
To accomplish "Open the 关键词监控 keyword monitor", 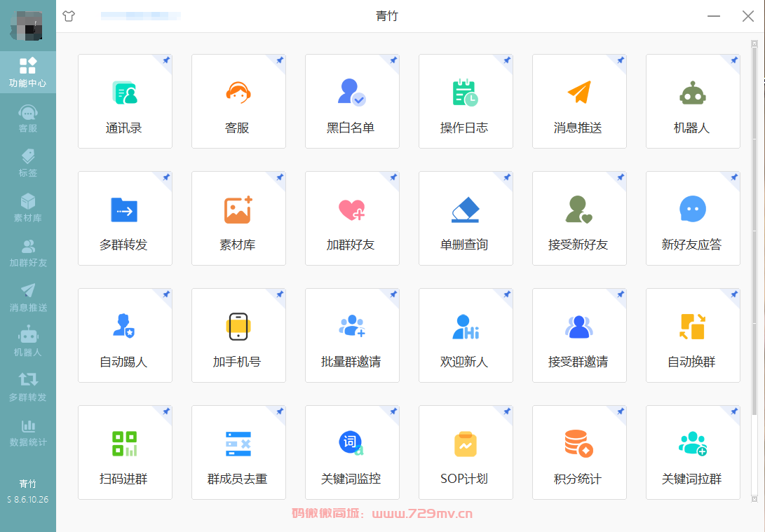I will coord(352,452).
